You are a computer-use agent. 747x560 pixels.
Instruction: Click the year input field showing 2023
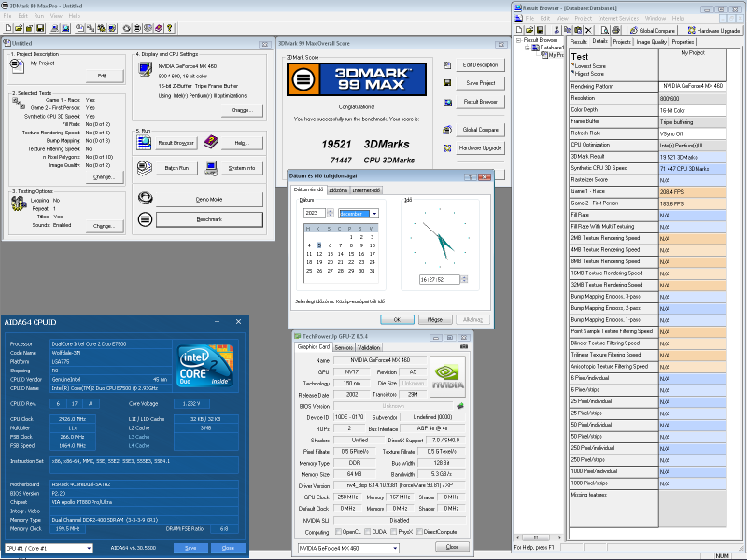pyautogui.click(x=315, y=214)
